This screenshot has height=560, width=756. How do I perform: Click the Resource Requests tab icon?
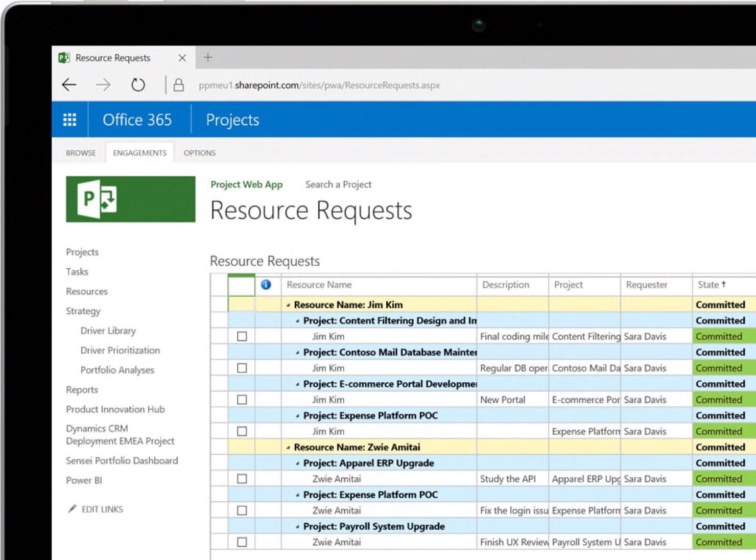(x=63, y=57)
